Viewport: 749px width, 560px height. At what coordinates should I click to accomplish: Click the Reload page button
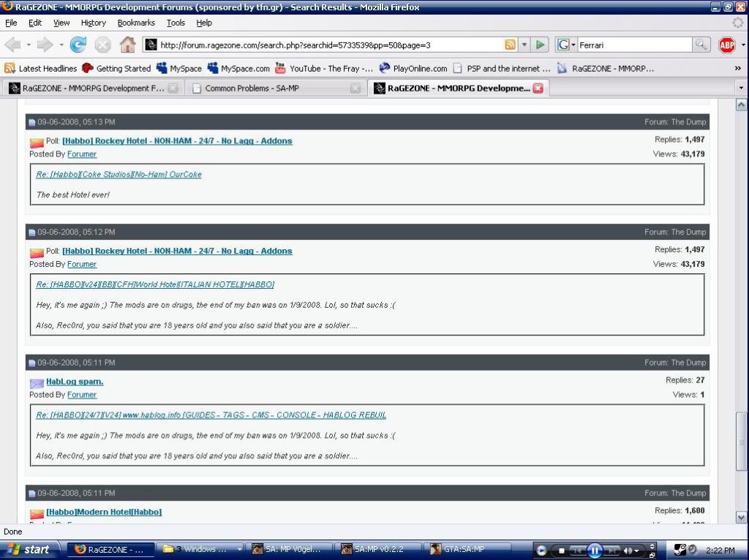[78, 45]
